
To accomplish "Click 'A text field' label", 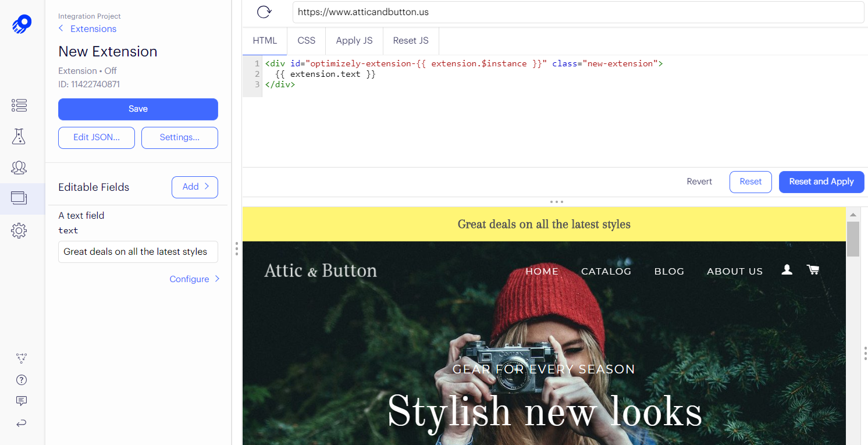I will tap(81, 215).
